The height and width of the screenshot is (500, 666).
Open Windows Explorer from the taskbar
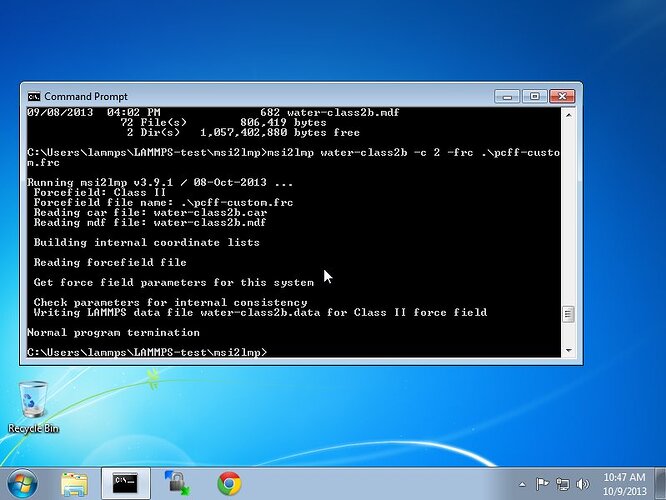[x=74, y=484]
